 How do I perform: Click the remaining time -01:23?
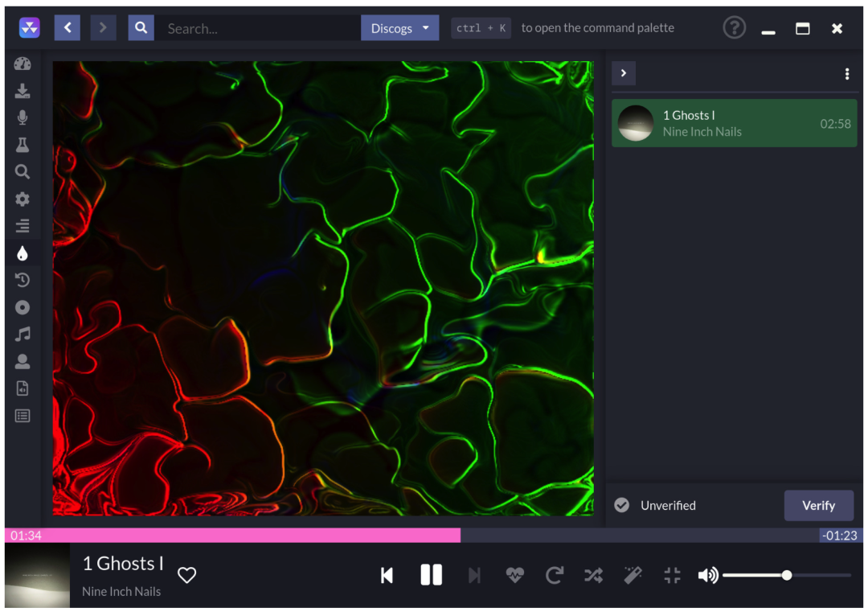pos(839,536)
